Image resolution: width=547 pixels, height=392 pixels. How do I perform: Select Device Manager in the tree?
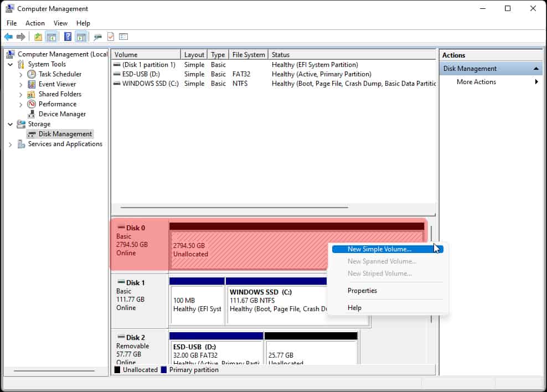click(x=62, y=114)
